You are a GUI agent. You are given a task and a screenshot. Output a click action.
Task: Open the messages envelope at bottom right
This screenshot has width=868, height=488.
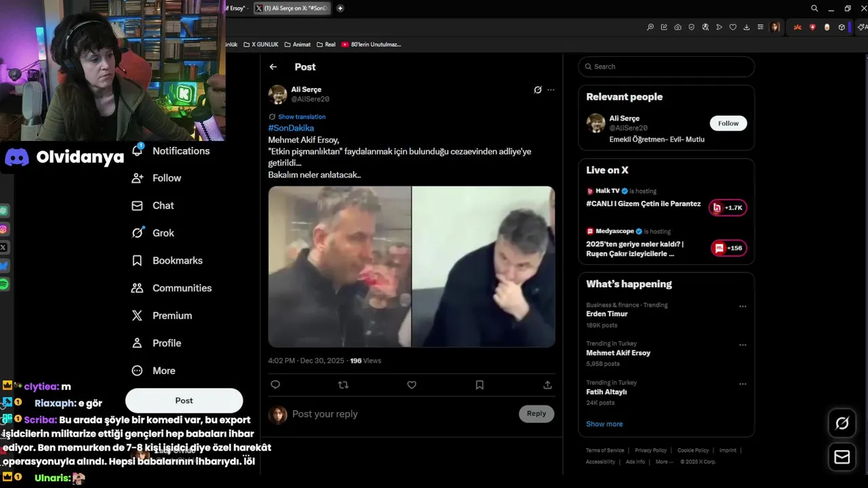pos(842,457)
